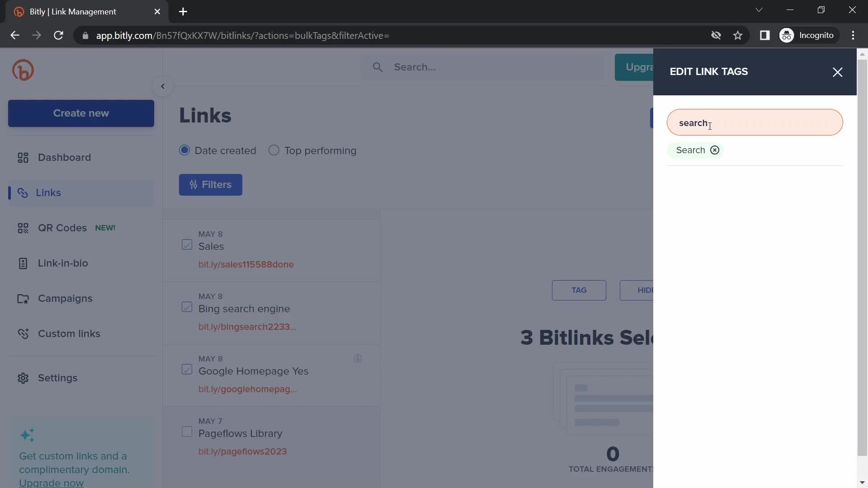Click the TAG button for selected links
The height and width of the screenshot is (488, 868).
coord(579,290)
